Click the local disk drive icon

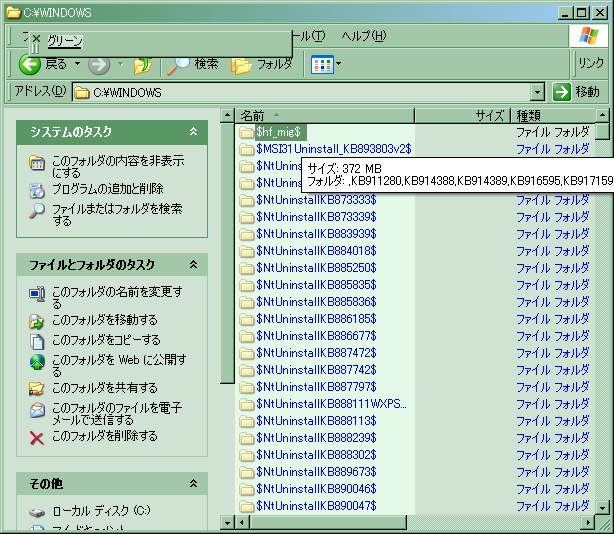coord(37,512)
